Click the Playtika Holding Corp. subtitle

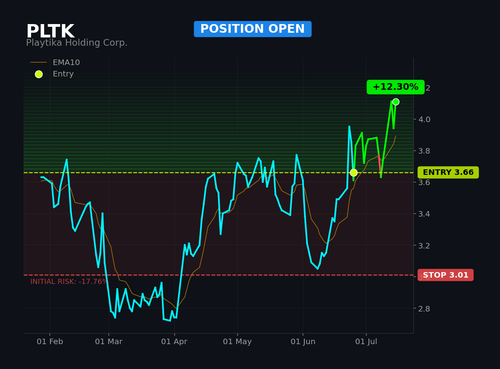77,43
